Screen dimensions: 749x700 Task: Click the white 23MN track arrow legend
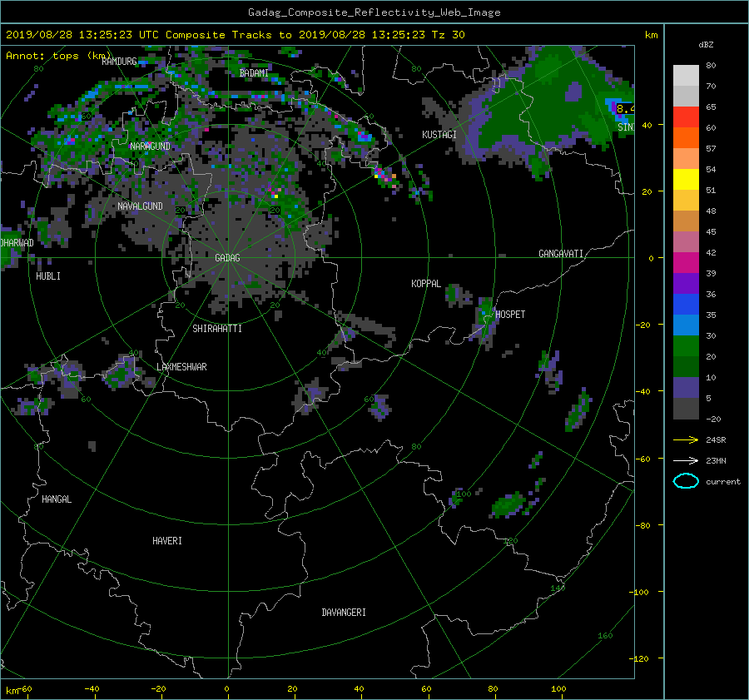point(686,460)
